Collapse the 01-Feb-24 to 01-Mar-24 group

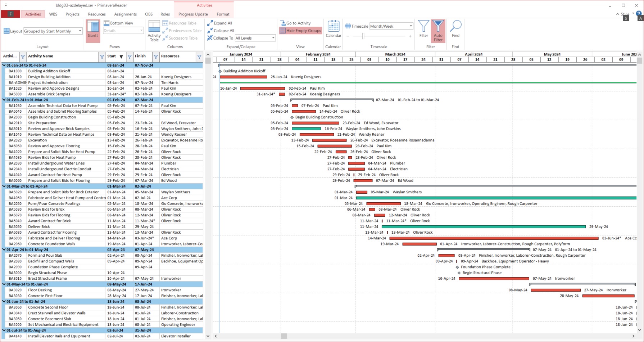(x=4, y=100)
